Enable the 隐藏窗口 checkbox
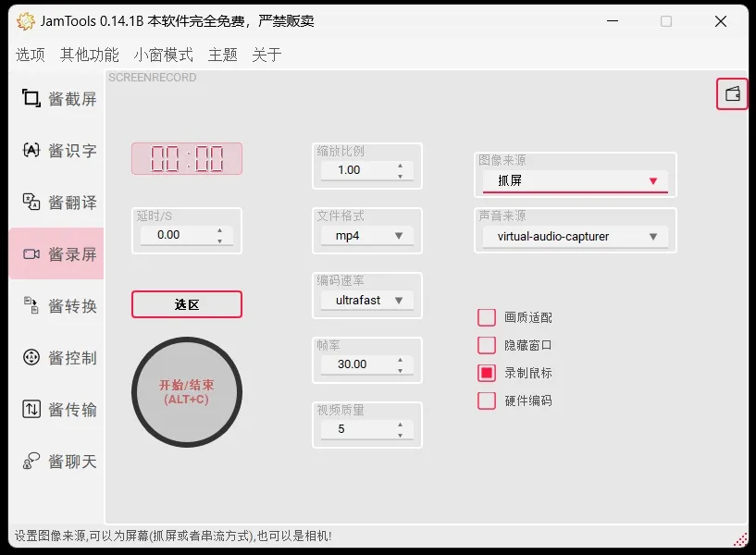 [487, 345]
